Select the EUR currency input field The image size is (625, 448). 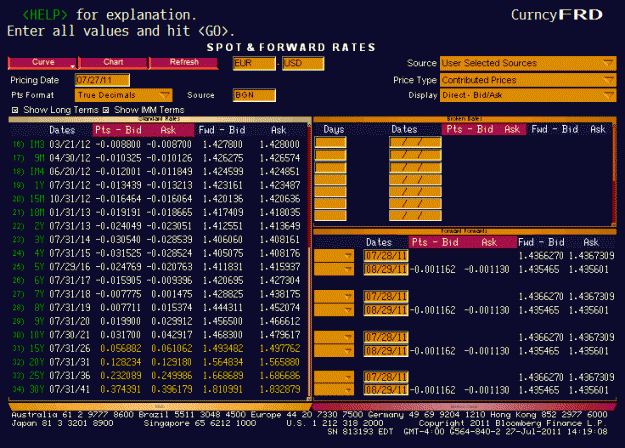[x=254, y=63]
